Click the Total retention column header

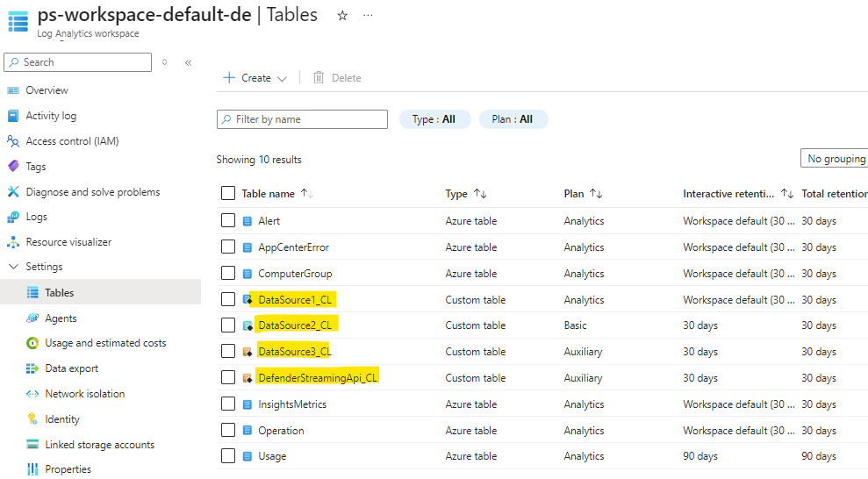click(835, 194)
